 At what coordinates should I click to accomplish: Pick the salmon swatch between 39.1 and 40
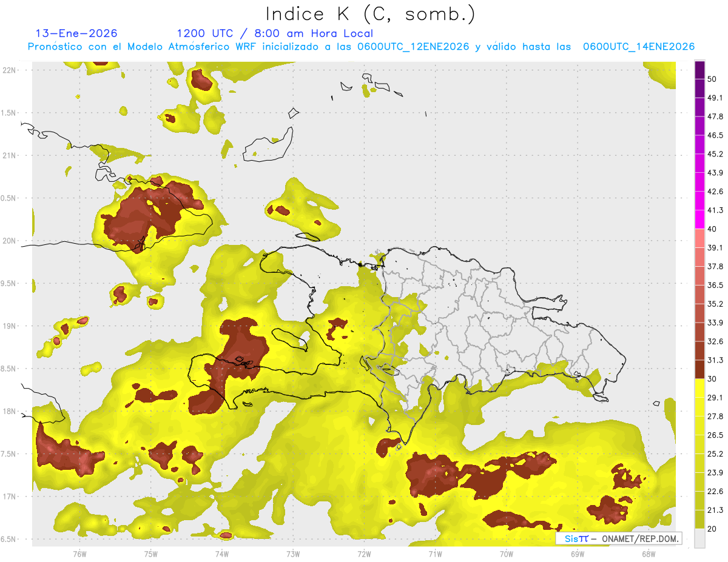coord(700,238)
